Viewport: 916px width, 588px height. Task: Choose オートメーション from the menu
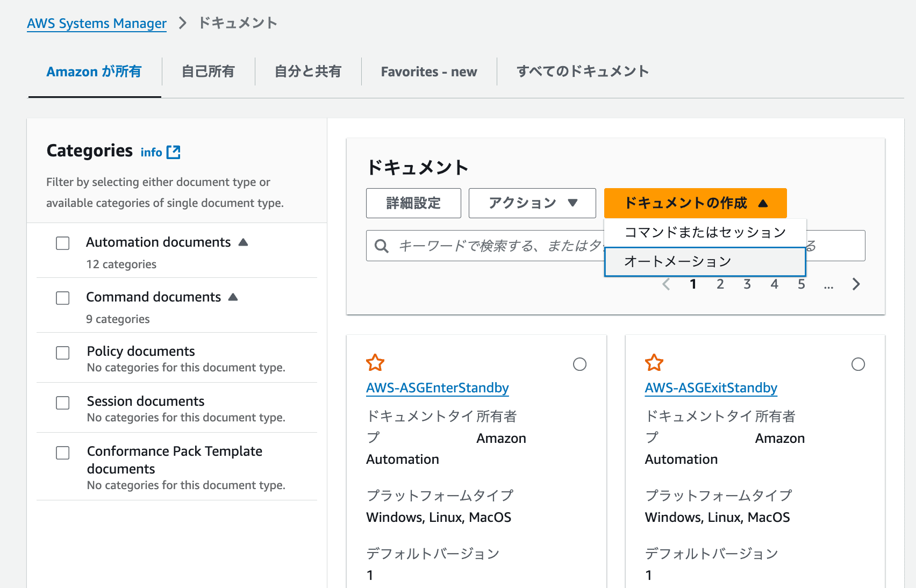coord(705,262)
